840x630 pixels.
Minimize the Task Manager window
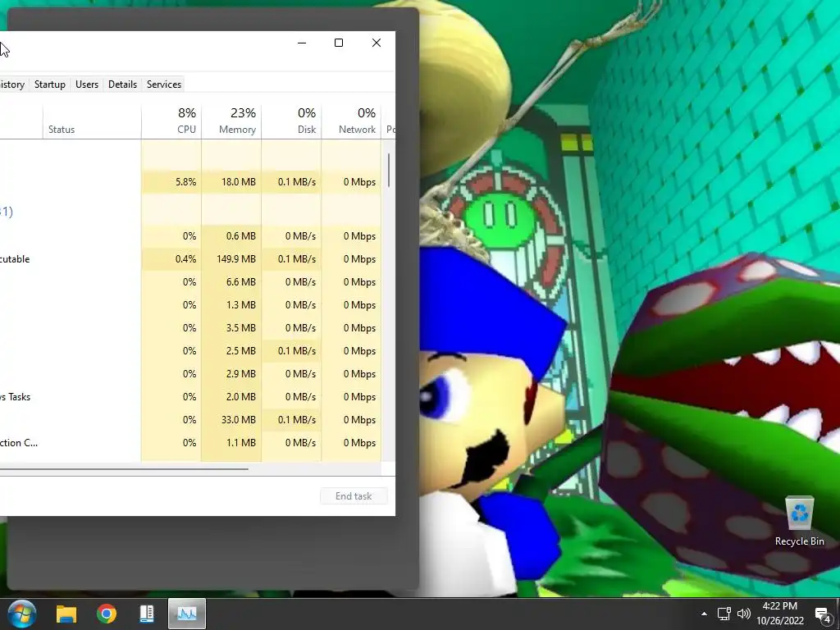coord(302,43)
